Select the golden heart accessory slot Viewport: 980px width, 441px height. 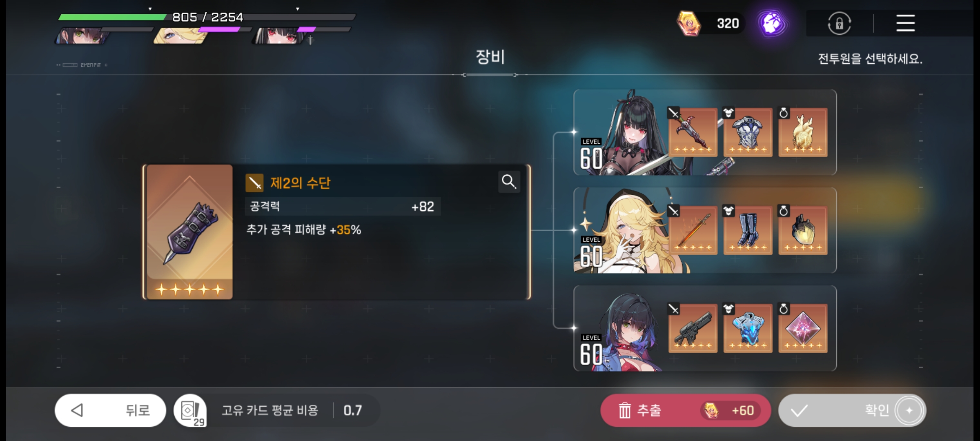pos(803,132)
